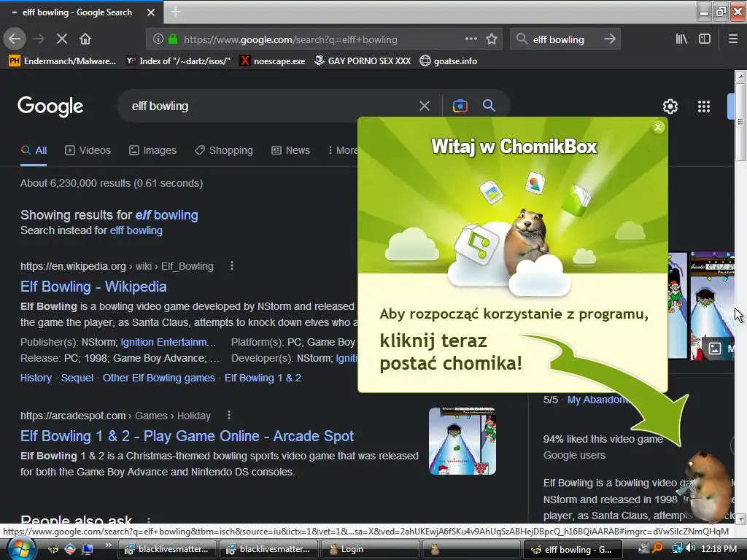Image resolution: width=747 pixels, height=560 pixels.
Task: Close the elff bowling tab
Action: [150, 12]
